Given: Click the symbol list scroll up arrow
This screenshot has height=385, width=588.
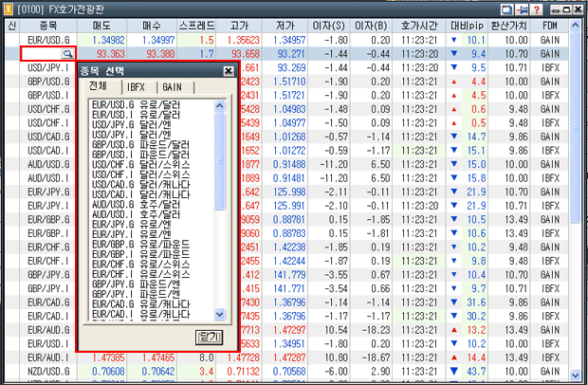Looking at the screenshot, I should (x=220, y=105).
